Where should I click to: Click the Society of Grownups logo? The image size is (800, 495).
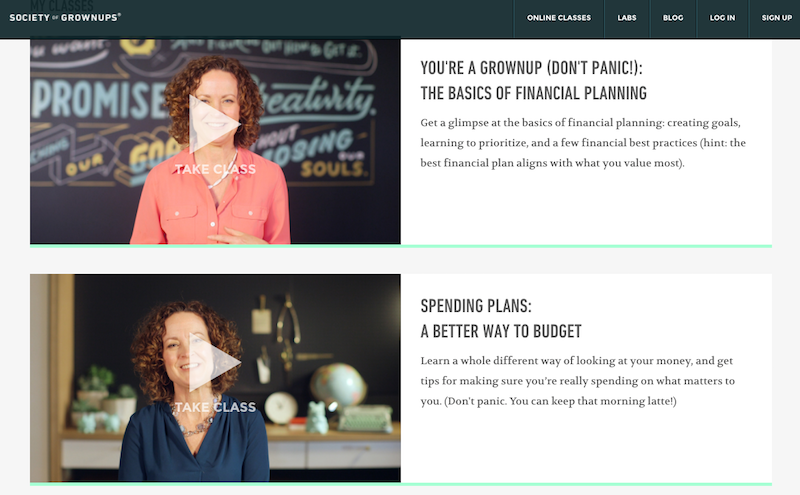click(65, 17)
